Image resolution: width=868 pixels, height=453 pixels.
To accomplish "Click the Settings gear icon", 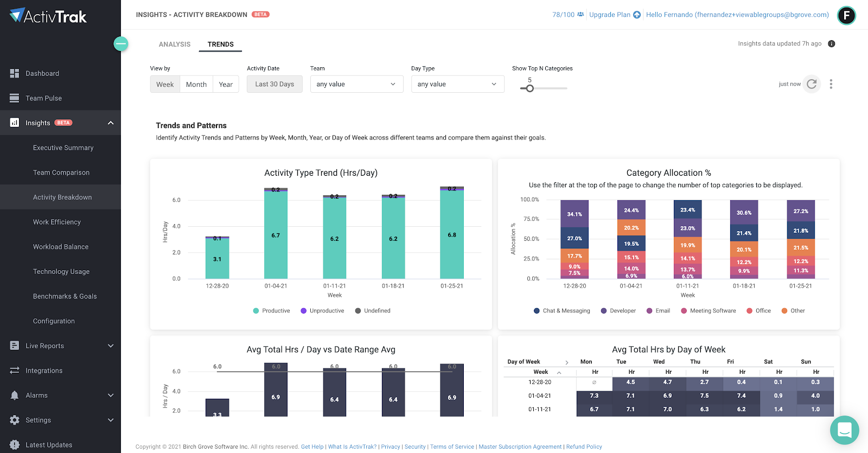I will pyautogui.click(x=15, y=420).
